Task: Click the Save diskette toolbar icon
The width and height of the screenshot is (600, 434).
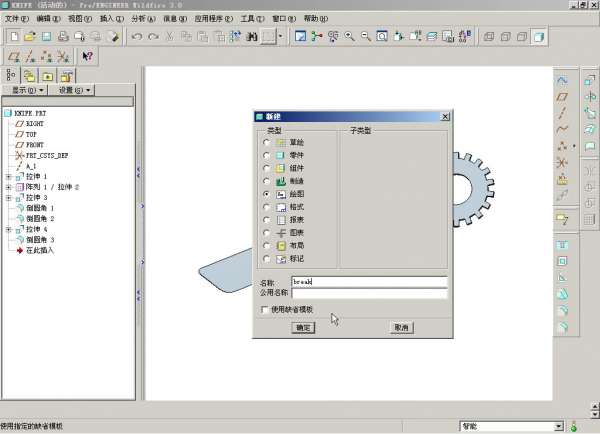Action: [x=46, y=37]
